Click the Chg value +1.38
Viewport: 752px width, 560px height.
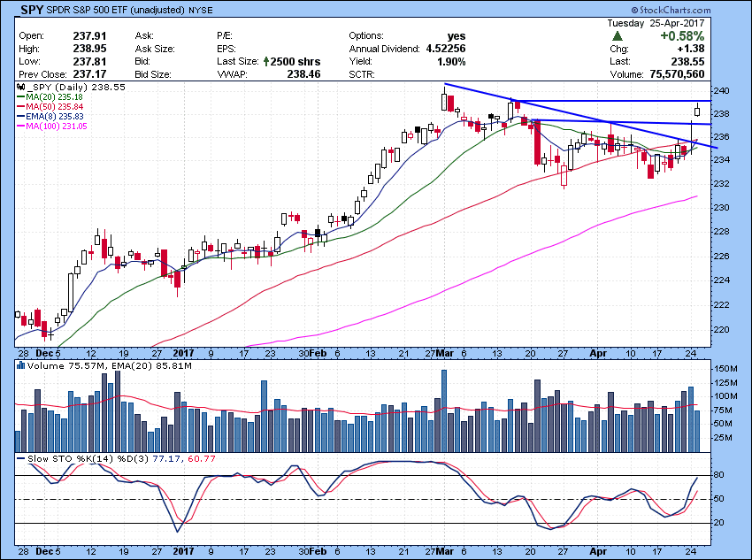[x=691, y=49]
